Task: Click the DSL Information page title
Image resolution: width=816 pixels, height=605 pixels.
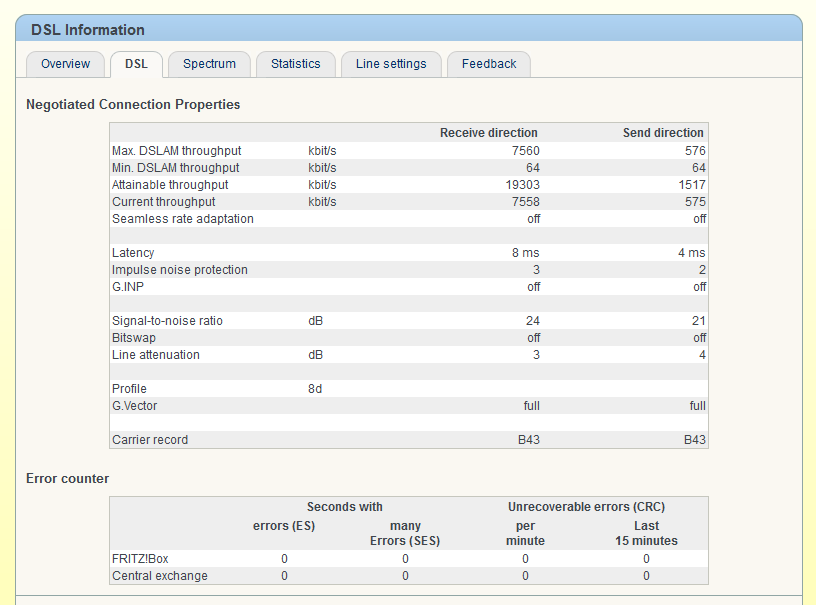Action: coord(88,30)
